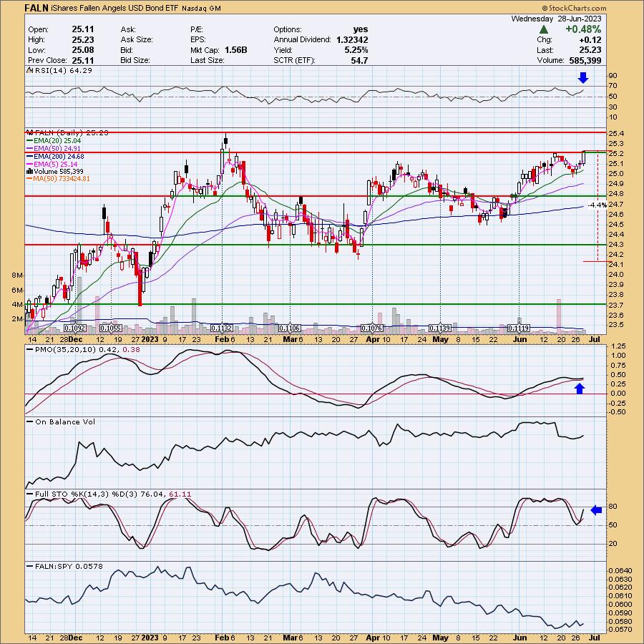Click the RSI(14) 64.29 indicator label

(x=63, y=70)
